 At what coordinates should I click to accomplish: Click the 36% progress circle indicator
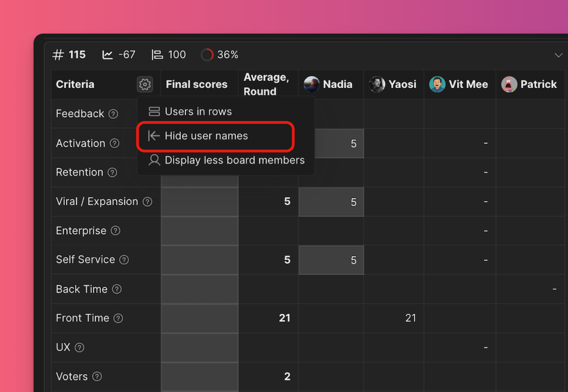click(207, 55)
